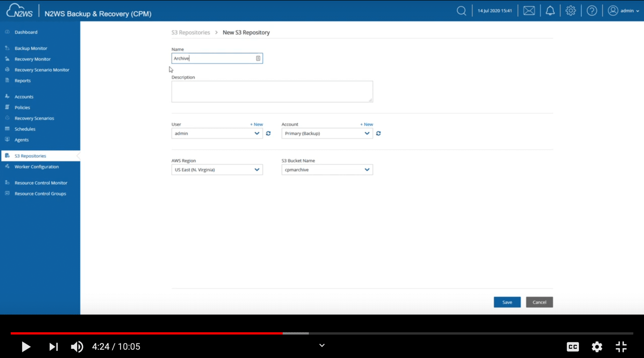Open the messages envelope icon
The height and width of the screenshot is (358, 644).
pyautogui.click(x=529, y=10)
